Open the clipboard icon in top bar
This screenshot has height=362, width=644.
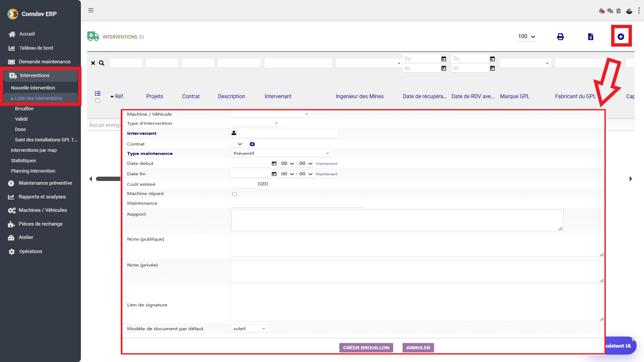(619, 11)
